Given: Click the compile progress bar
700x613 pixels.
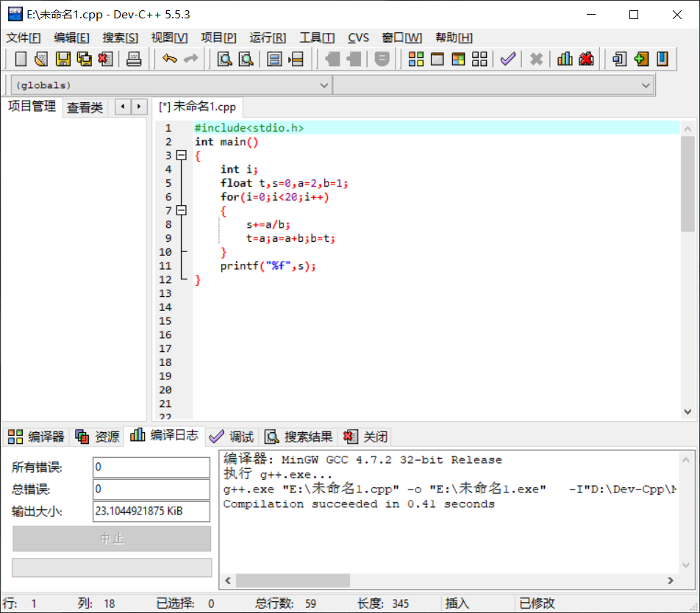Looking at the screenshot, I should pyautogui.click(x=112, y=567).
